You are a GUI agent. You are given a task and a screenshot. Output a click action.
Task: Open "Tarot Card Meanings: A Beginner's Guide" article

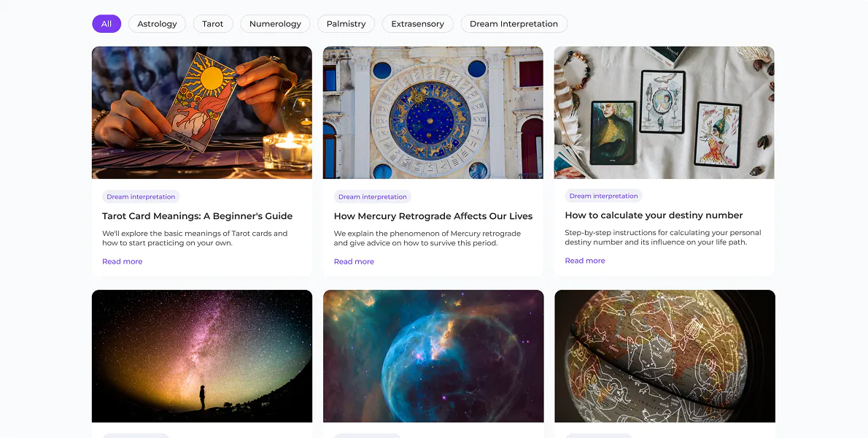pos(197,216)
